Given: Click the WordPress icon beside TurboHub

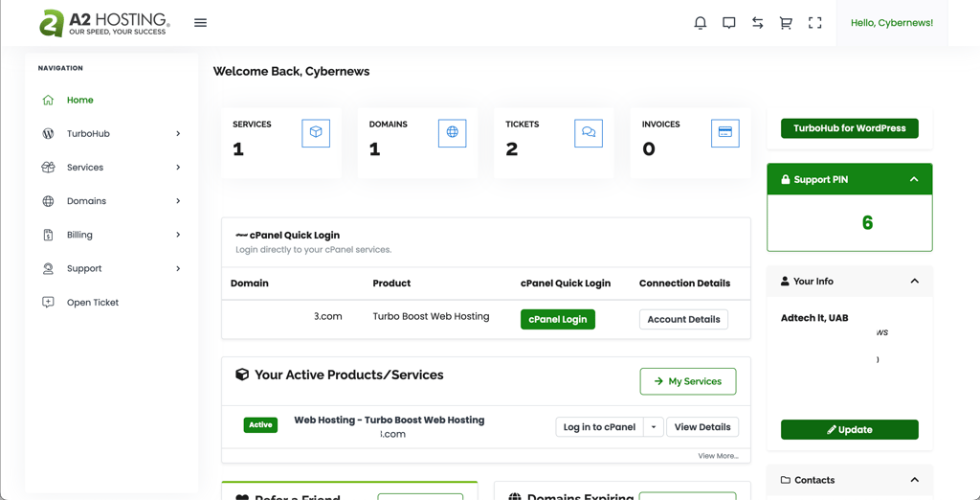Looking at the screenshot, I should coord(48,134).
